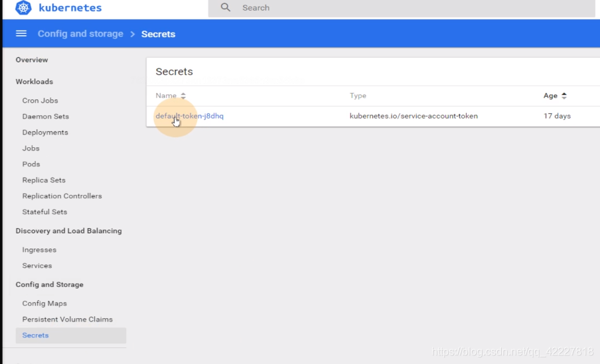
Task: Open the hamburger navigation menu
Action: (21, 34)
